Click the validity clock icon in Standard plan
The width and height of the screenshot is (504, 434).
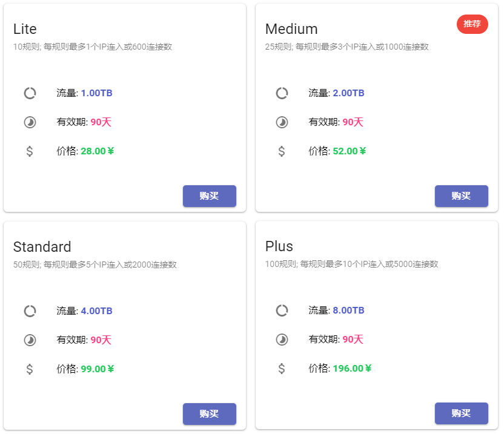(30, 340)
